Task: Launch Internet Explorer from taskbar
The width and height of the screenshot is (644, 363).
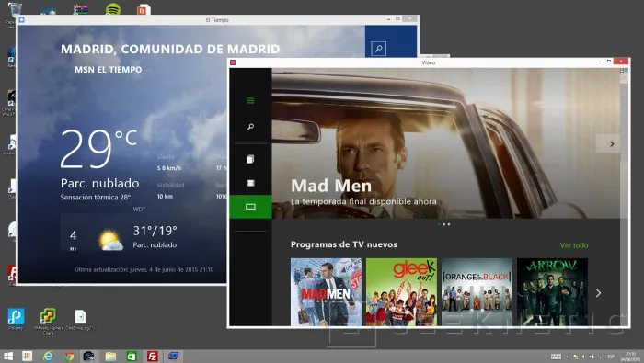Action: point(48,356)
